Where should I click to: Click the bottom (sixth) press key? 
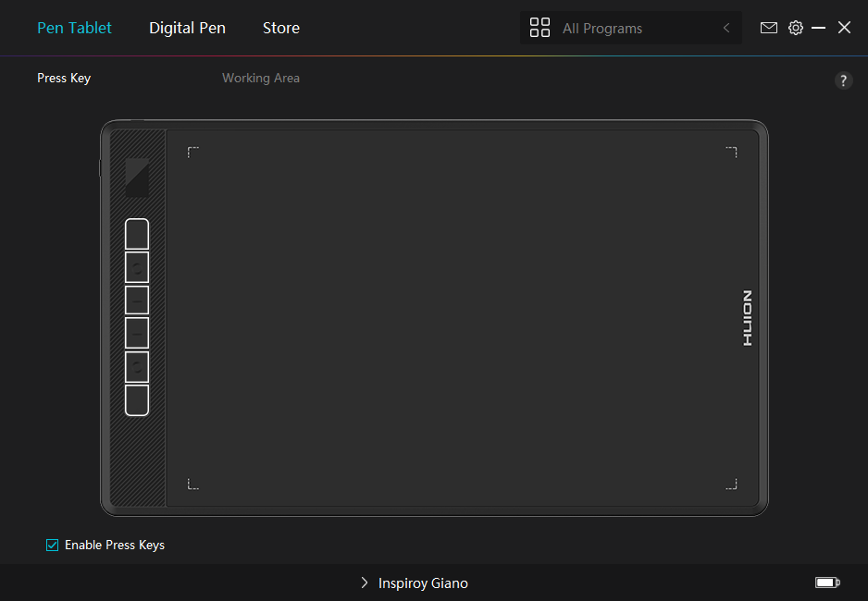point(137,399)
